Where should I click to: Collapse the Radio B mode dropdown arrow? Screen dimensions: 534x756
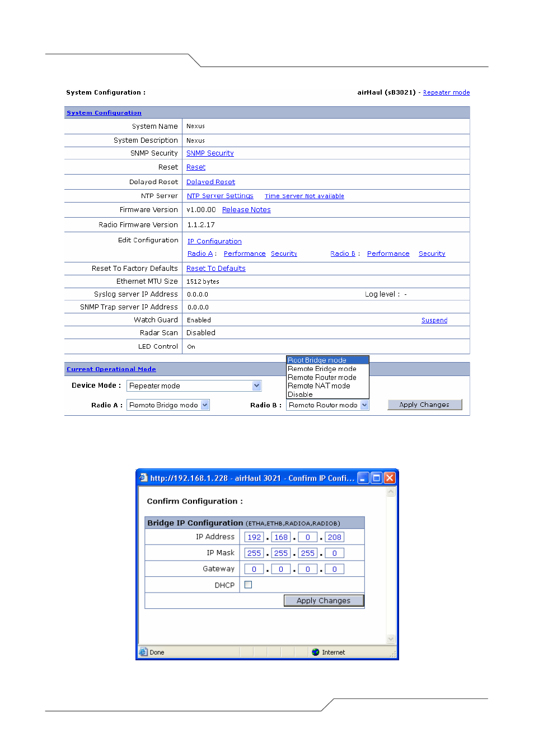[364, 405]
